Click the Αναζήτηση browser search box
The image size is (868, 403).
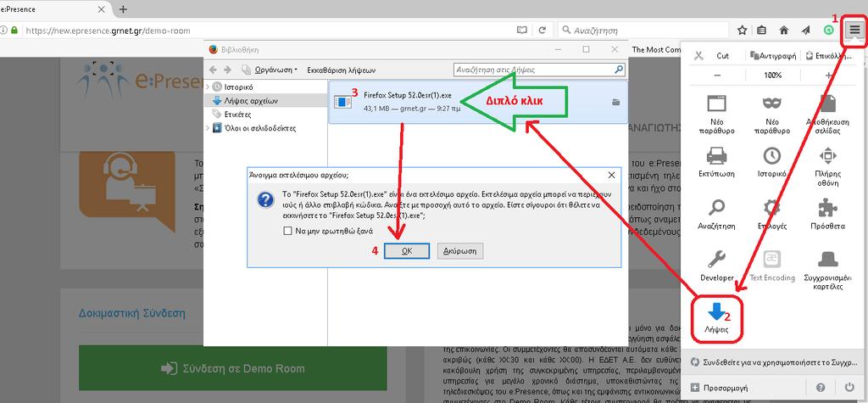644,31
